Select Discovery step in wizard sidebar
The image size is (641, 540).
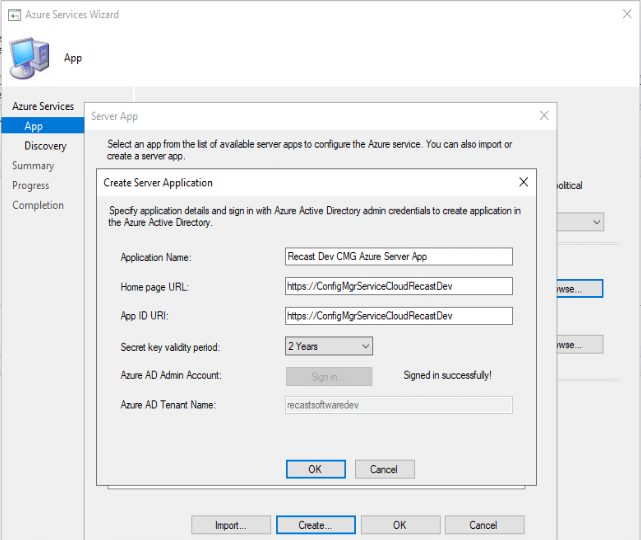coord(45,146)
